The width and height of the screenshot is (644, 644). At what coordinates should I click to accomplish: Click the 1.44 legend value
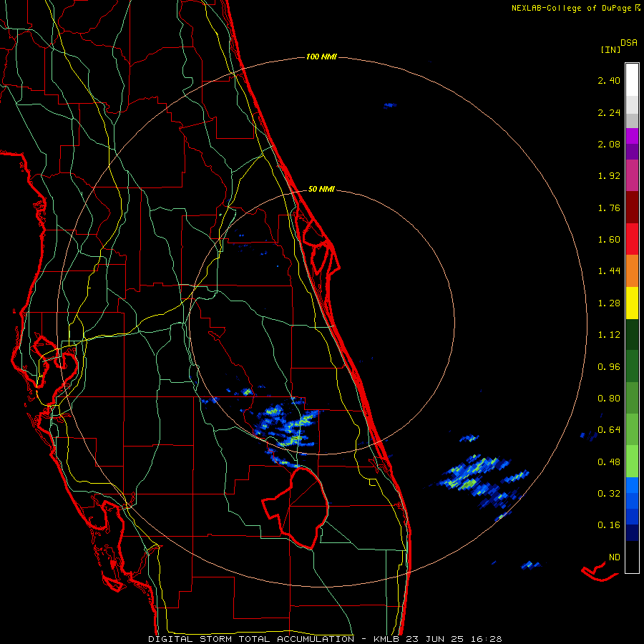609,271
